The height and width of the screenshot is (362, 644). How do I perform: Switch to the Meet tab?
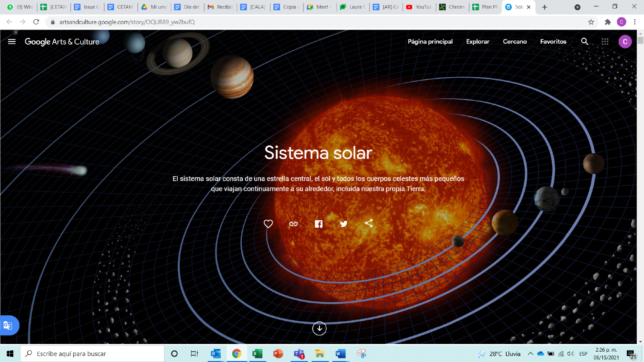click(x=320, y=7)
